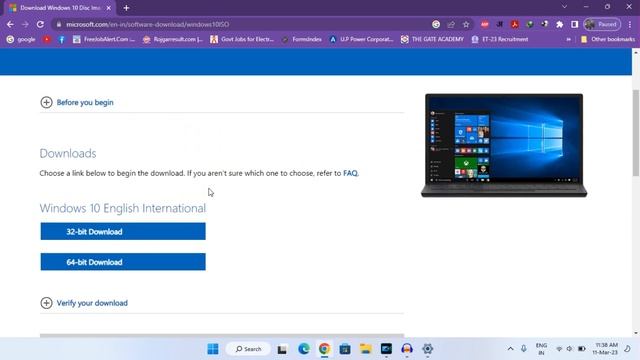Open a new tab with plus button

(126, 8)
